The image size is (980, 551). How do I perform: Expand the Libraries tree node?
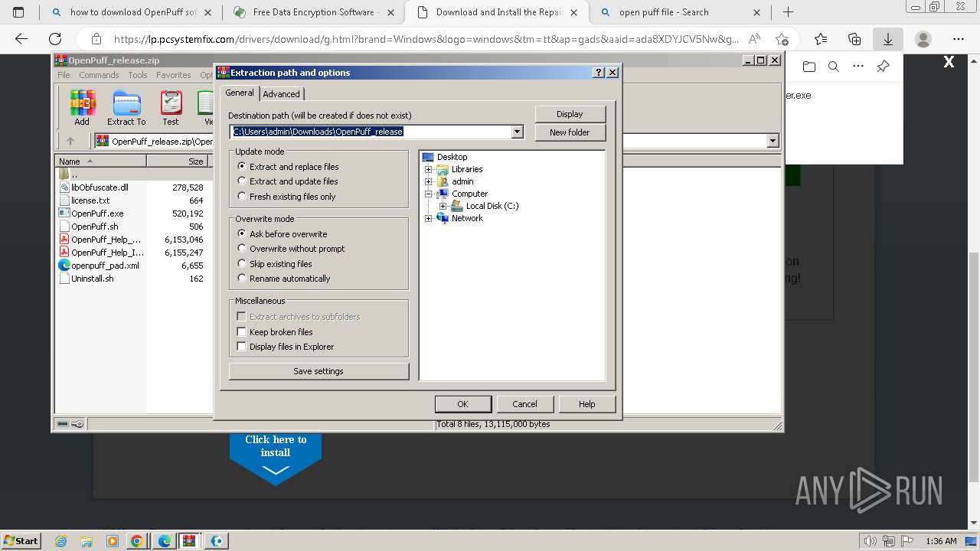429,169
